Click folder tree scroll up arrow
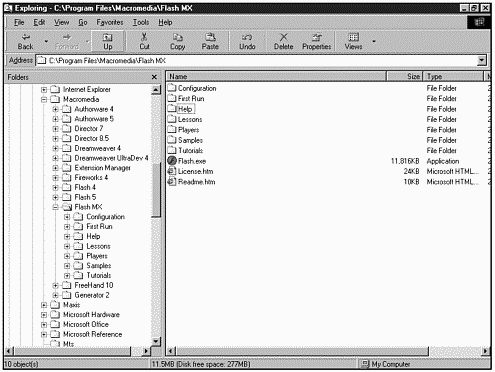 point(156,90)
